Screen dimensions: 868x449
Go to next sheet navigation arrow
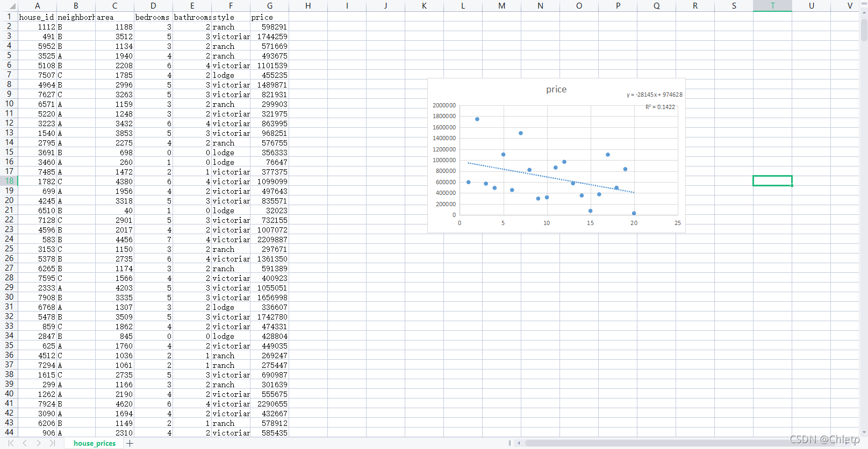(39, 443)
